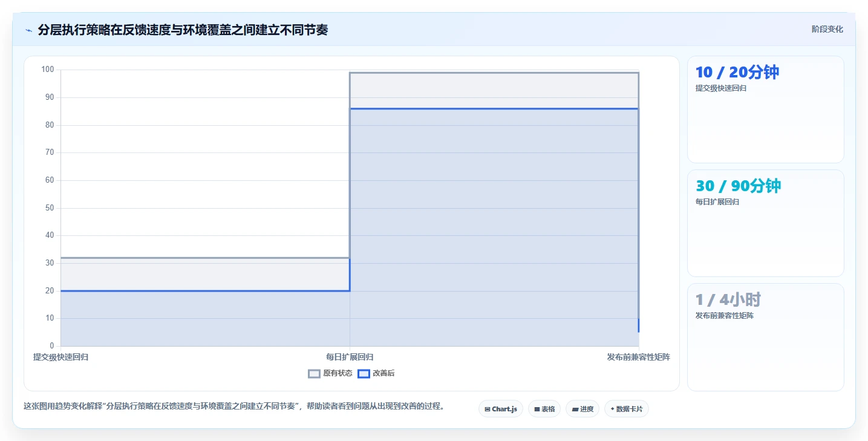Screen dimensions: 868x441
Task: Click the 改善后 legend text
Action: click(x=383, y=373)
